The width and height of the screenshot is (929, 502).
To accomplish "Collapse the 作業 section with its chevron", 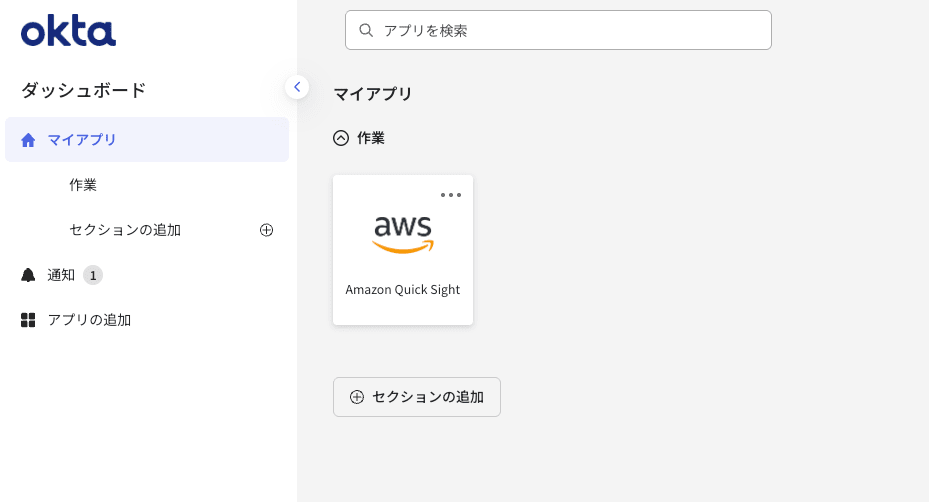I will [x=341, y=138].
